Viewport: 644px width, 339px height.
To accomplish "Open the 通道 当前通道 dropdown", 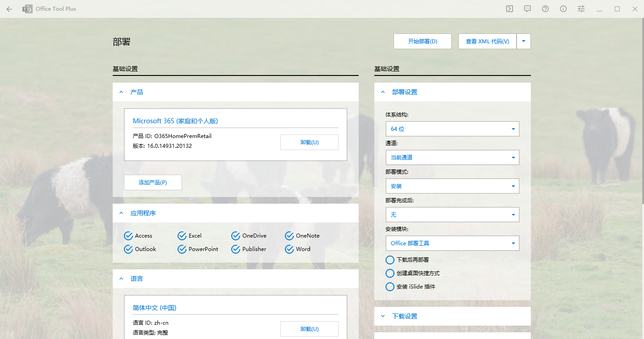I will [x=452, y=157].
